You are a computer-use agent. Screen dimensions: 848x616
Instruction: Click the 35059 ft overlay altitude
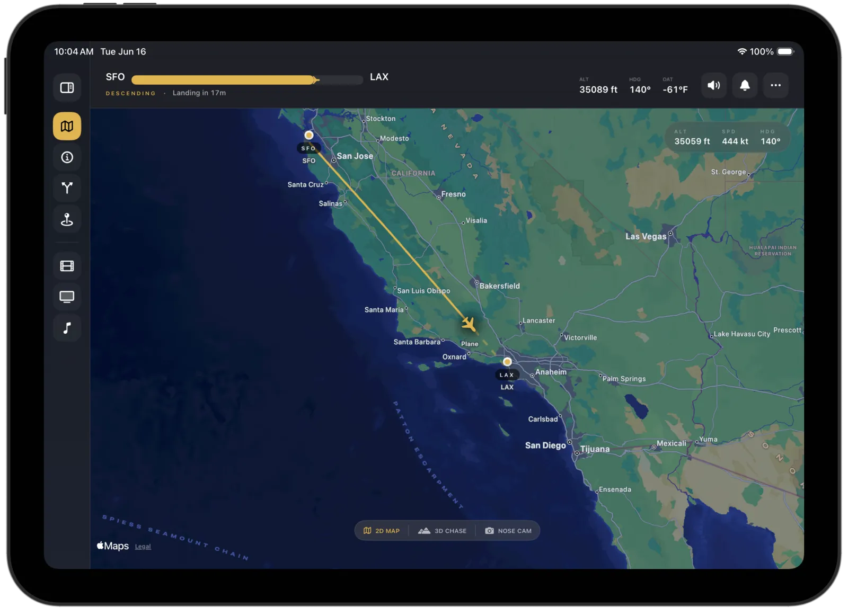click(692, 141)
